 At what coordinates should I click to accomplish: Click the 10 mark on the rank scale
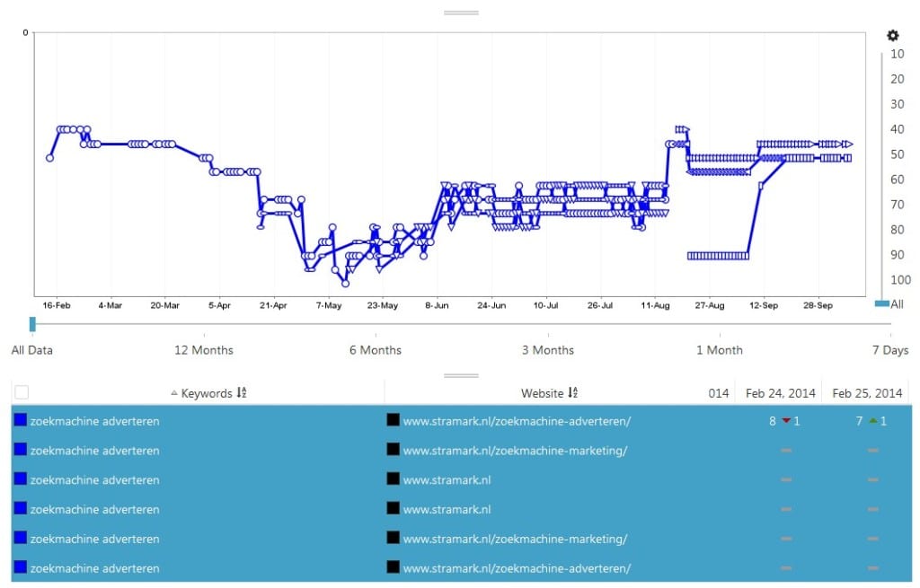[898, 54]
